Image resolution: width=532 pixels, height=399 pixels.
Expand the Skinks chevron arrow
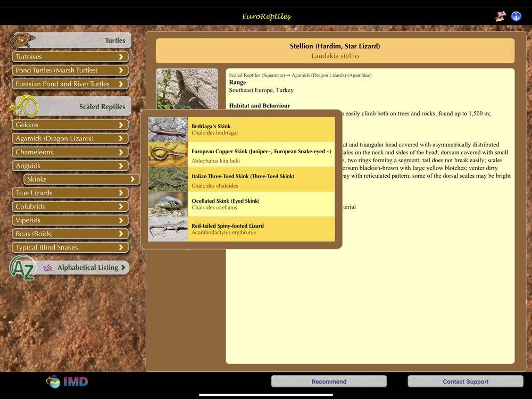(x=132, y=179)
